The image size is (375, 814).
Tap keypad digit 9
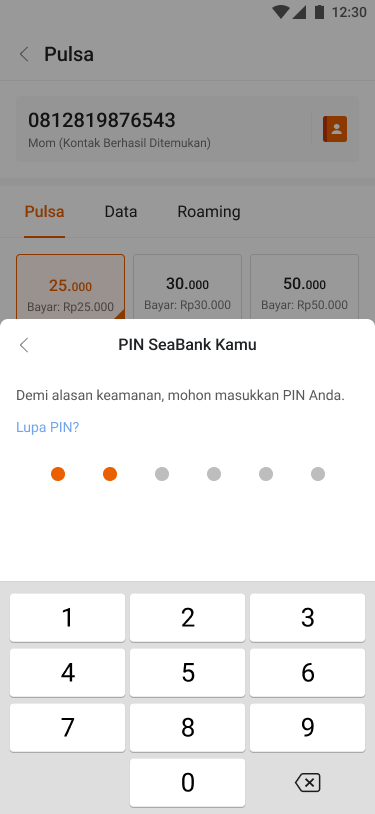point(307,728)
